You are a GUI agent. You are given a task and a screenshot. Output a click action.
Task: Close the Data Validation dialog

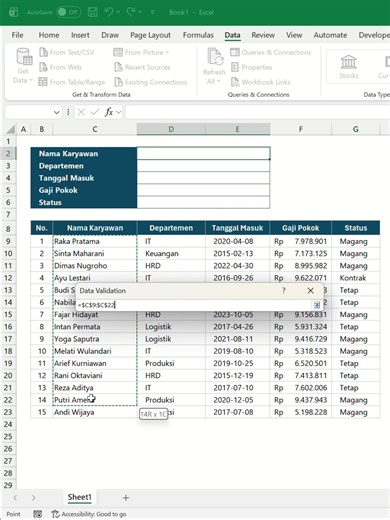(310, 291)
